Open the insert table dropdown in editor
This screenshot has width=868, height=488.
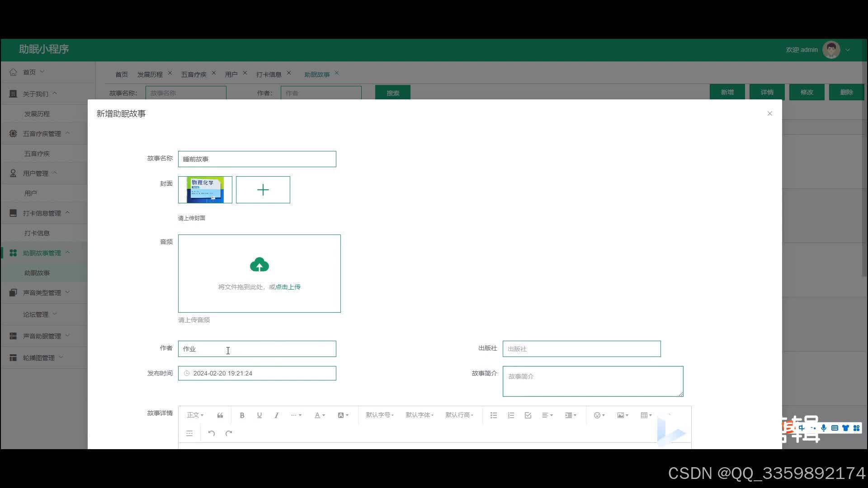point(646,415)
